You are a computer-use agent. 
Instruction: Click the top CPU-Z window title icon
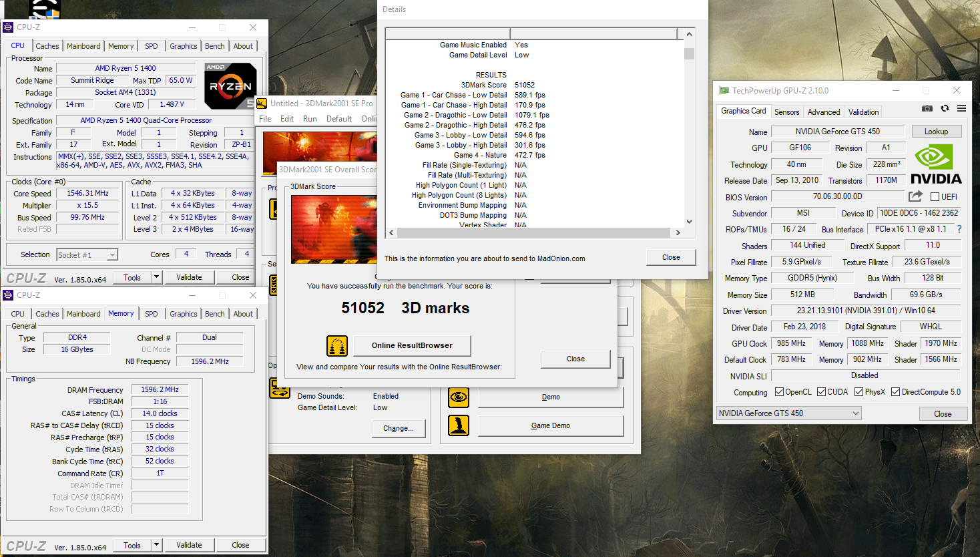pos(8,27)
